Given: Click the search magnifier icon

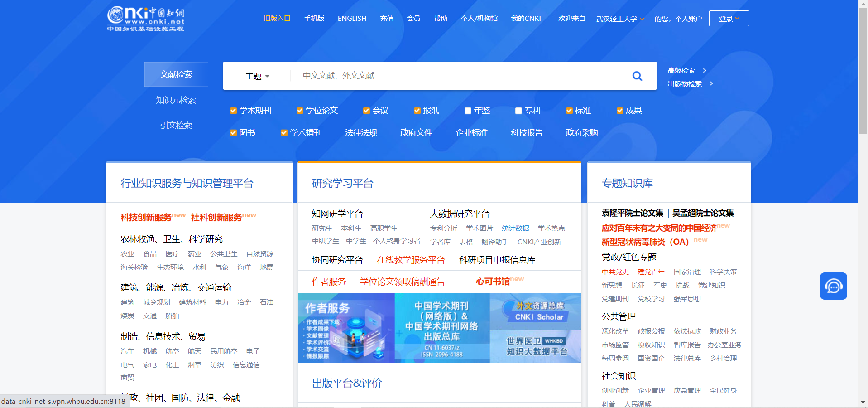Looking at the screenshot, I should point(638,76).
